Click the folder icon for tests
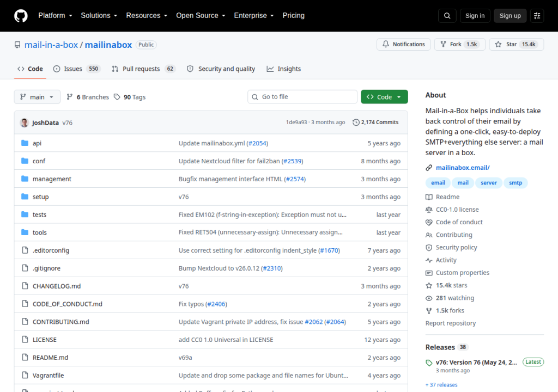The height and width of the screenshot is (392, 558). tap(25, 214)
